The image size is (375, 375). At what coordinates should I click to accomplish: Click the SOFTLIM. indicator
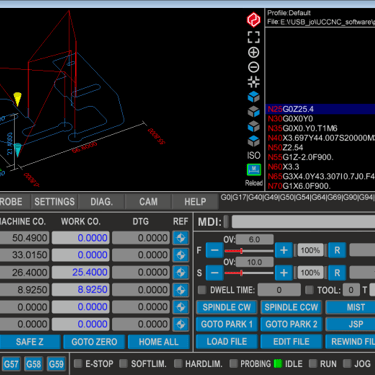pos(123,363)
